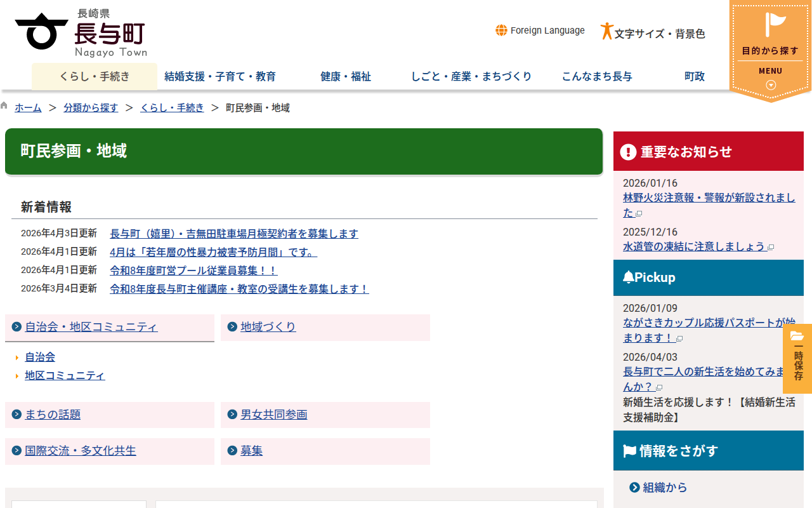The image size is (812, 508).
Task: Open the 町政 menu item
Action: [x=694, y=76]
